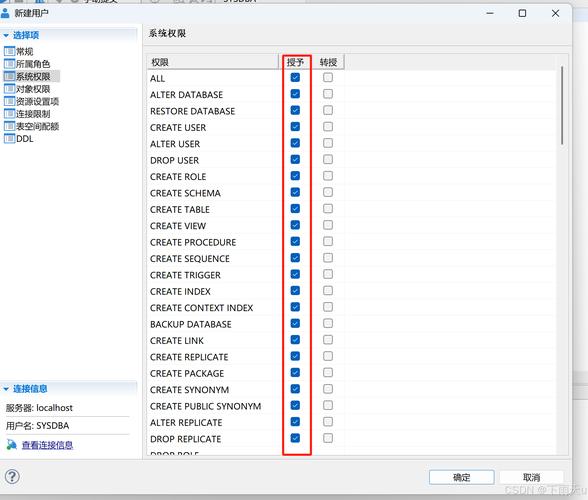Click the 资源设置项 page icon

[9, 101]
